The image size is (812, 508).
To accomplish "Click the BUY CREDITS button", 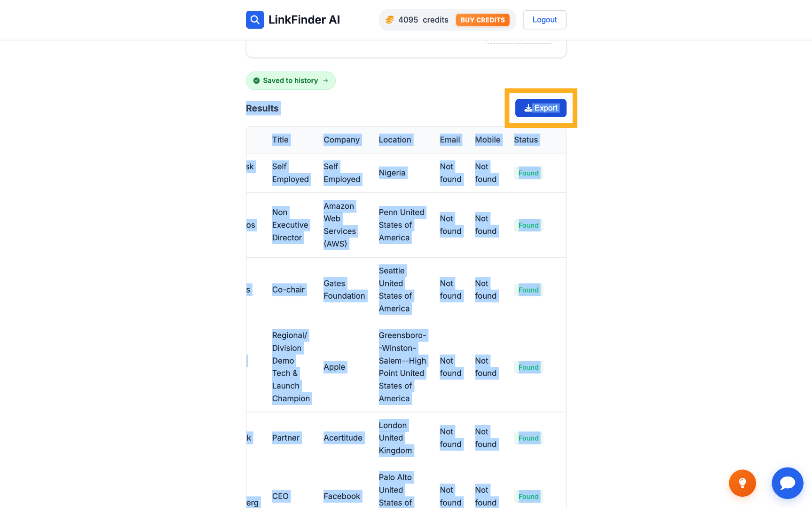I will [x=482, y=20].
